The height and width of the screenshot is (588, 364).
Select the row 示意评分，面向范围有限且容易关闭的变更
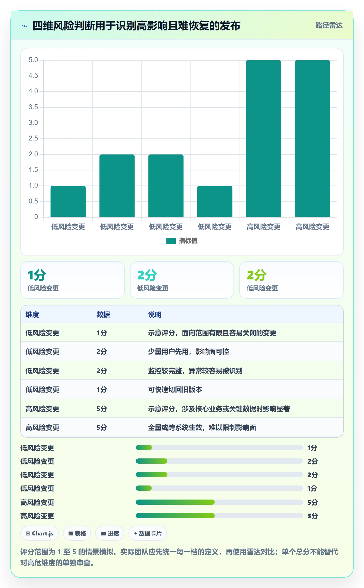point(182,333)
